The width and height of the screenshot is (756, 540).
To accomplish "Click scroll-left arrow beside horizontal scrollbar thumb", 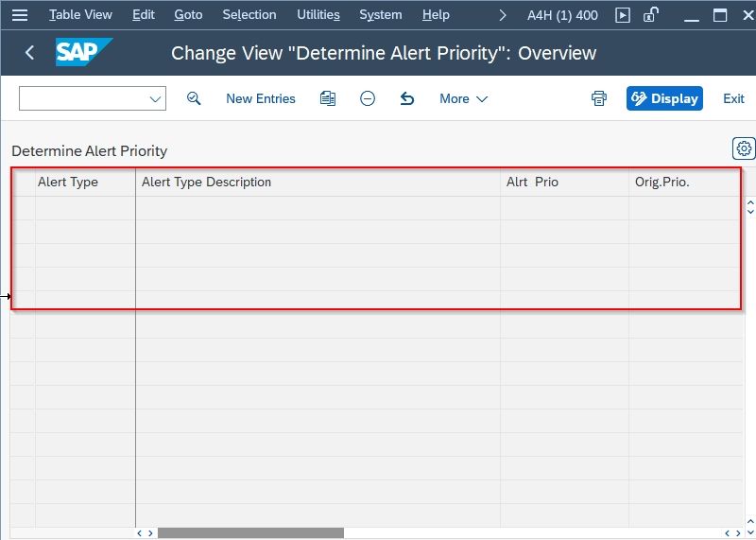I will [139, 533].
